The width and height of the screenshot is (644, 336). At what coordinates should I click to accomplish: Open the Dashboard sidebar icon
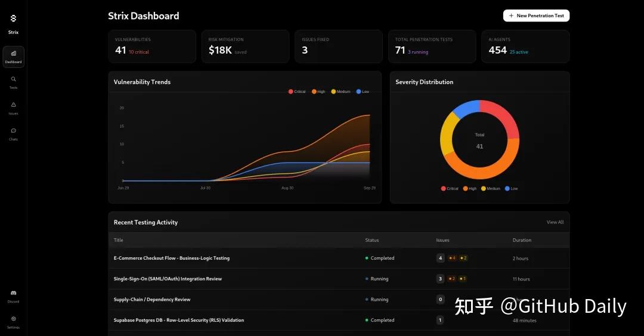click(13, 54)
